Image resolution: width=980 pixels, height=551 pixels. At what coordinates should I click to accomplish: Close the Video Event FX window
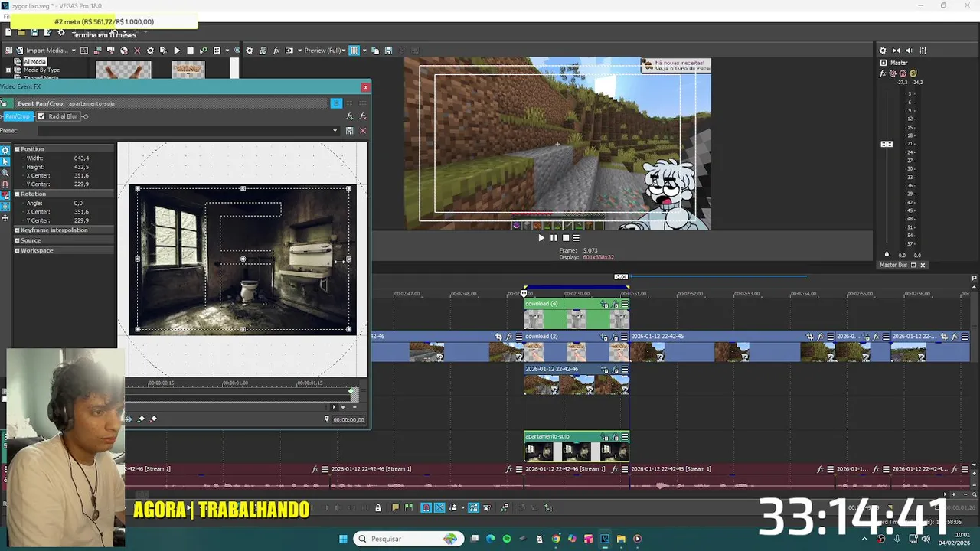click(365, 87)
